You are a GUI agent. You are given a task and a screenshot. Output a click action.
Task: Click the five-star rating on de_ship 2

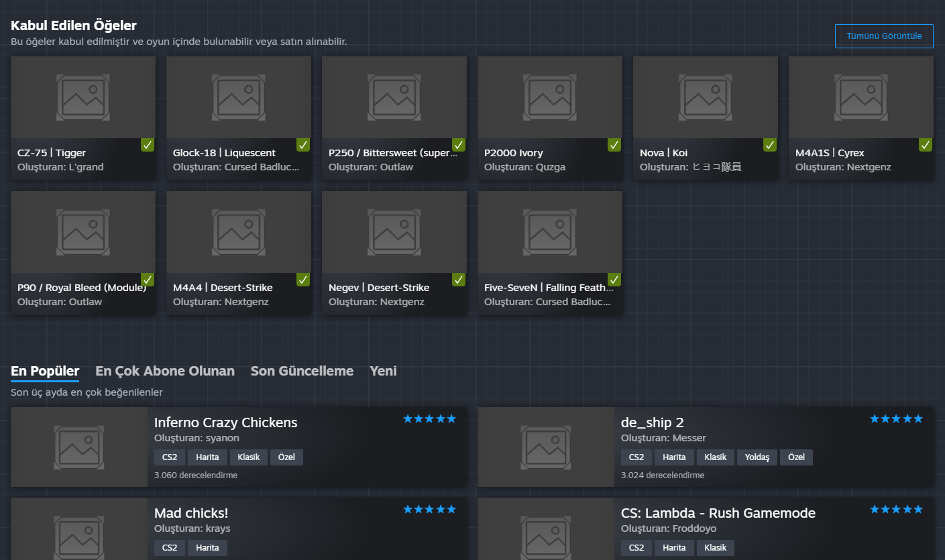pos(896,419)
